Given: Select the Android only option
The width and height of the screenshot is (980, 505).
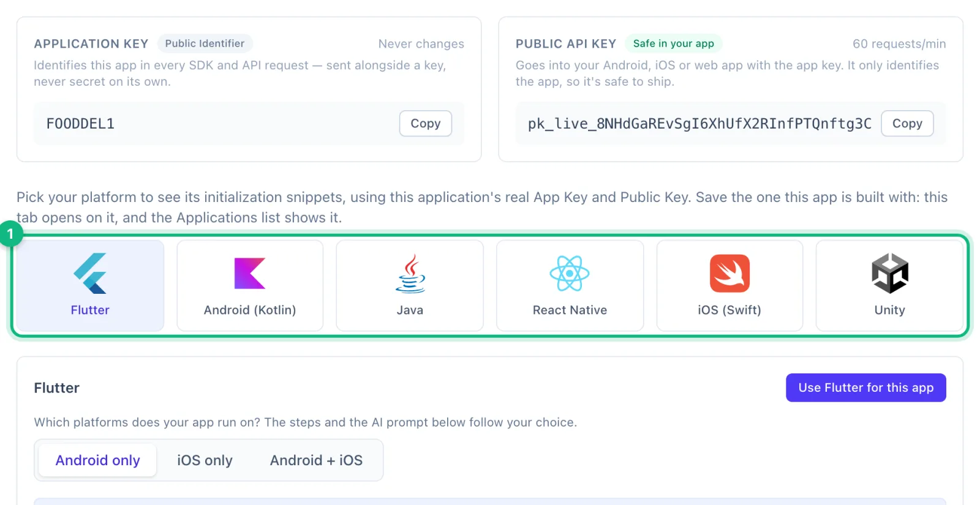Looking at the screenshot, I should 97,460.
